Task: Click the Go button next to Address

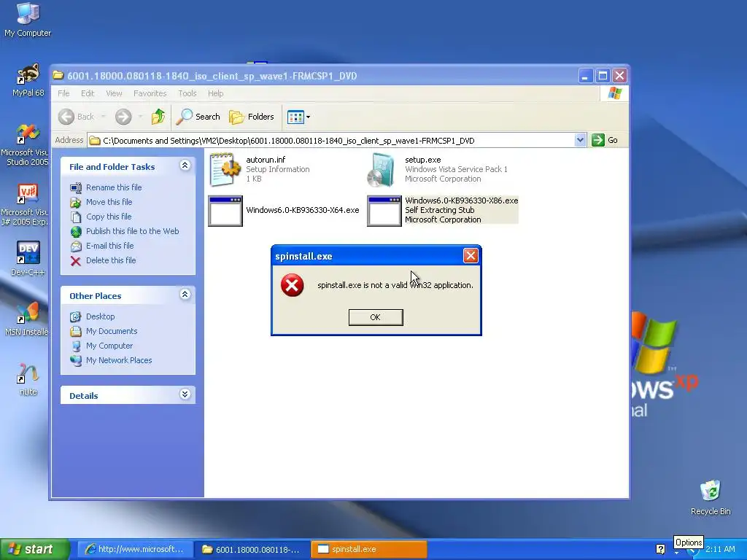Action: tap(605, 140)
